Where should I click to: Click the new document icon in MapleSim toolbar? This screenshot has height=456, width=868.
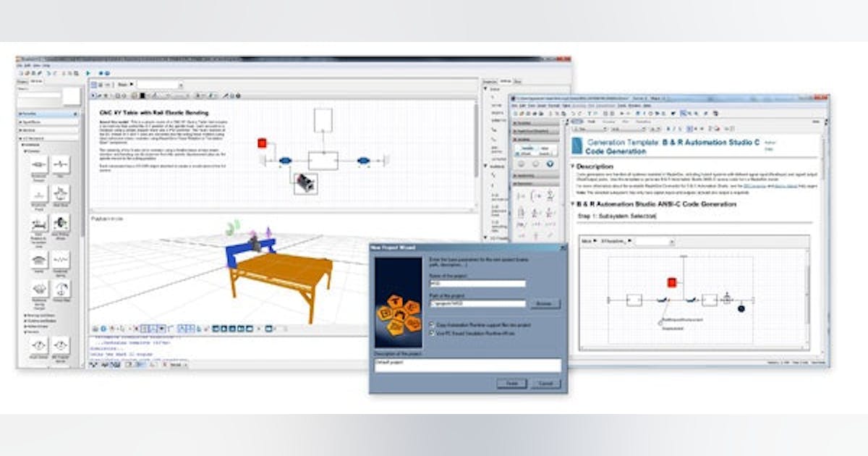tap(20, 72)
